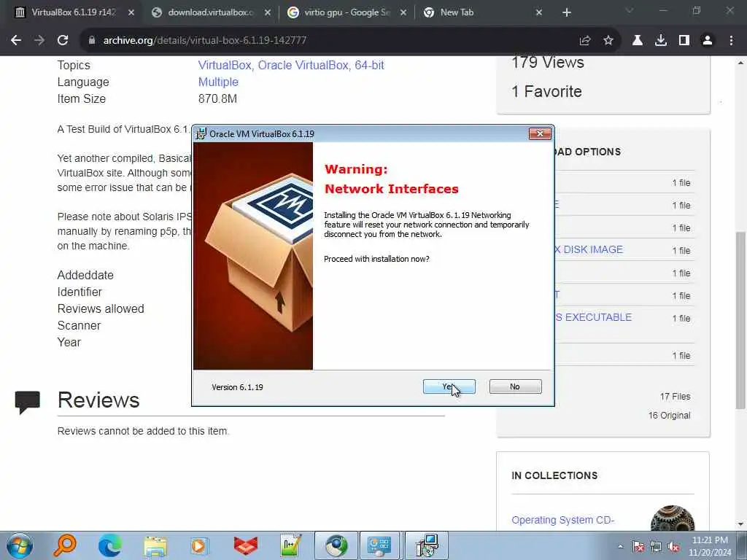Switch to the VirtualBox installer taskbar icon
747x560 pixels.
[x=426, y=545]
